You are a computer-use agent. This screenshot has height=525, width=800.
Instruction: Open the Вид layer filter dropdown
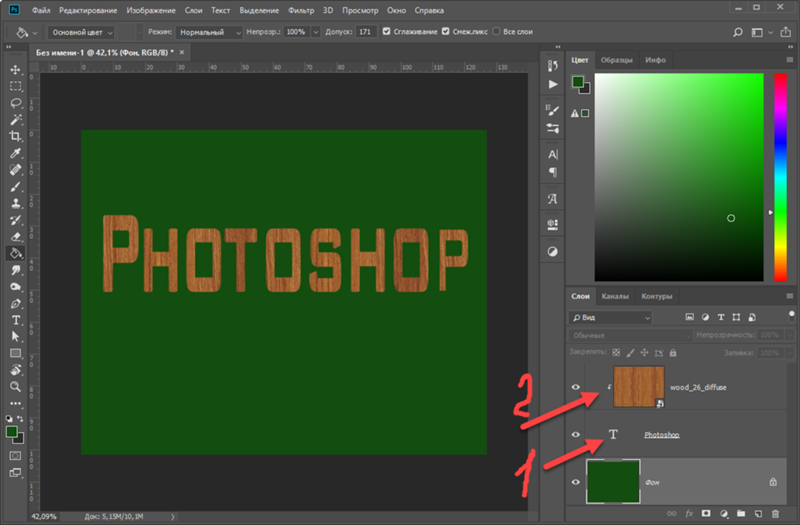pos(610,317)
